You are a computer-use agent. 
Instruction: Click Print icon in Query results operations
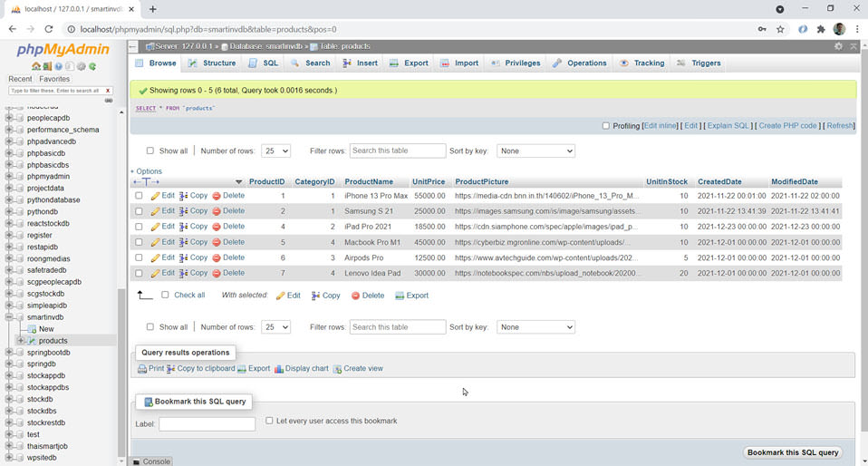coord(142,369)
